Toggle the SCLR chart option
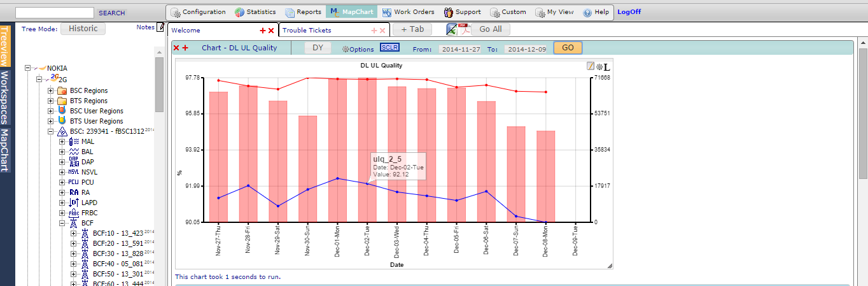The width and height of the screenshot is (868, 286). 389,48
